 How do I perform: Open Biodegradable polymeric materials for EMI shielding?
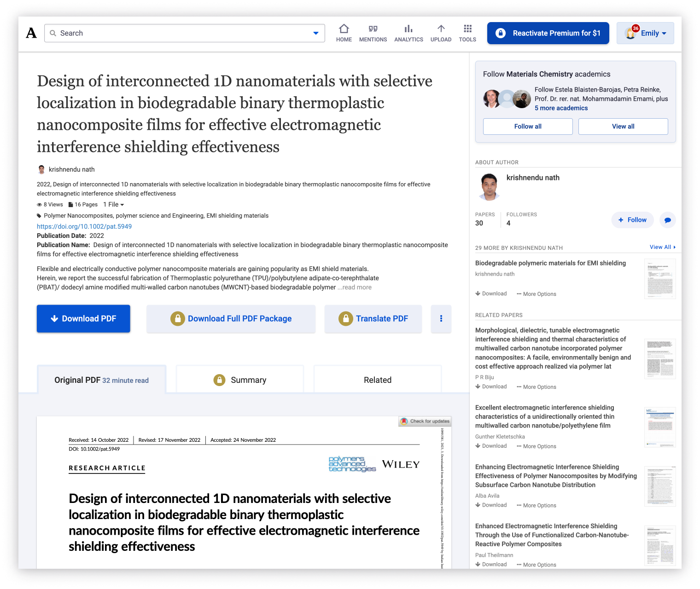click(x=550, y=263)
